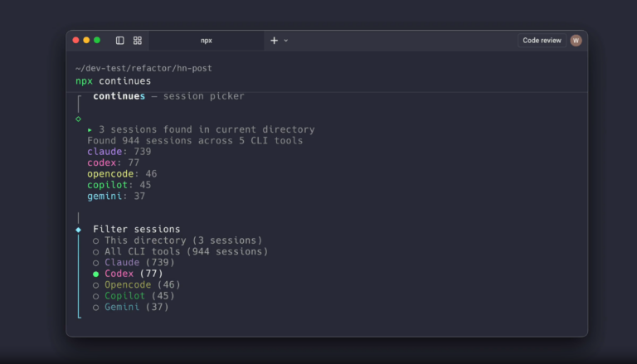Click the hn-post directory path text
Viewport: 637px width, 364px height.
194,68
